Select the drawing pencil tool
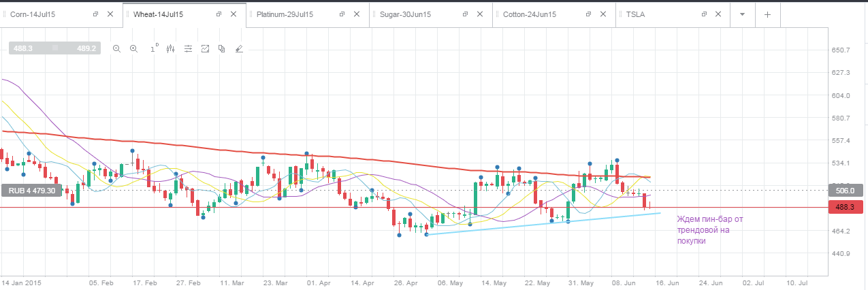 (x=239, y=48)
